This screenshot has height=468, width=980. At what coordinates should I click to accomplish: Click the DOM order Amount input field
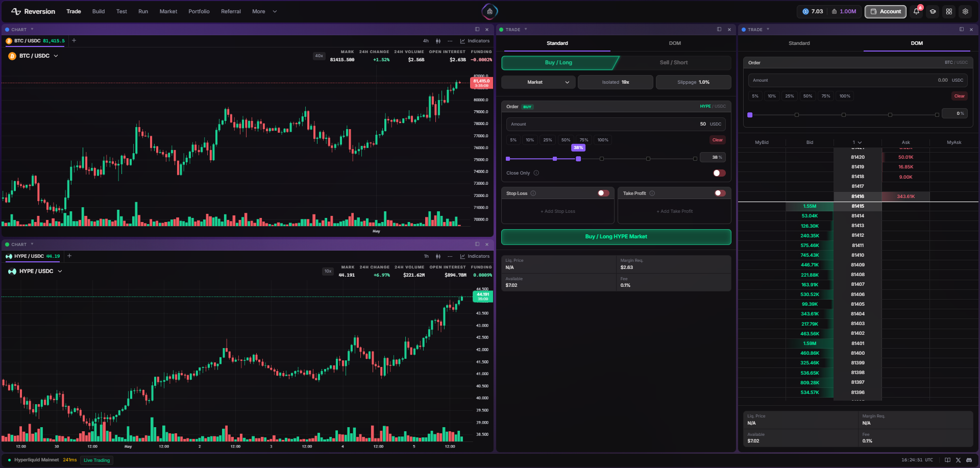pyautogui.click(x=857, y=80)
